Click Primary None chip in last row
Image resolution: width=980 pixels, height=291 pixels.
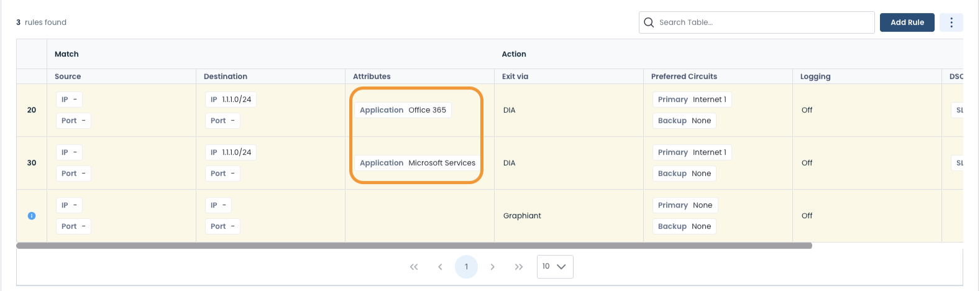click(685, 205)
